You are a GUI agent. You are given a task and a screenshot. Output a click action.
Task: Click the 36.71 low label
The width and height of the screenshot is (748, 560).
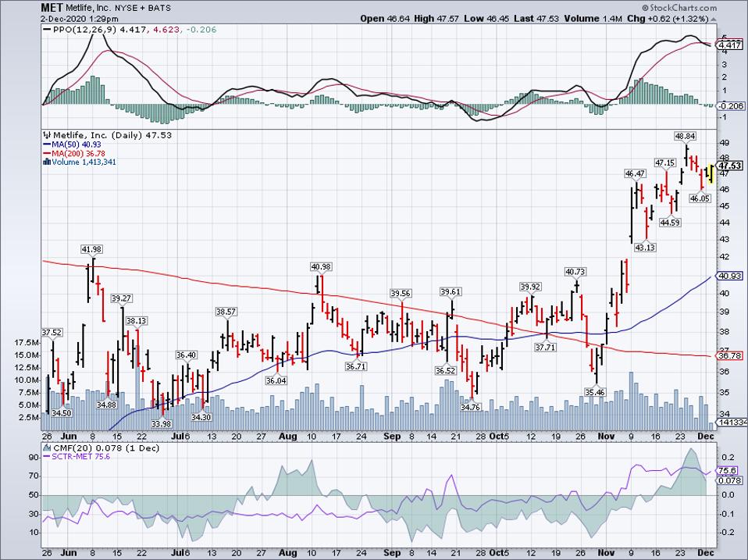(355, 366)
